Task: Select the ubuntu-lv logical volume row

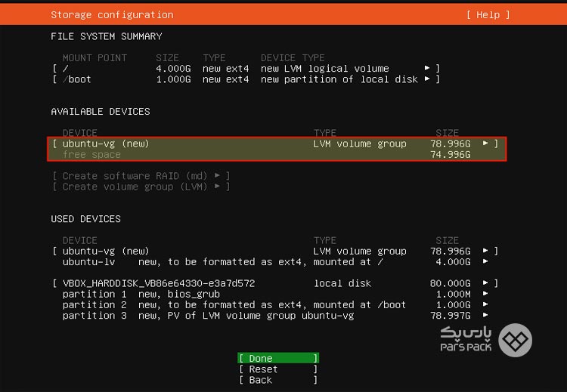Action: click(275, 261)
